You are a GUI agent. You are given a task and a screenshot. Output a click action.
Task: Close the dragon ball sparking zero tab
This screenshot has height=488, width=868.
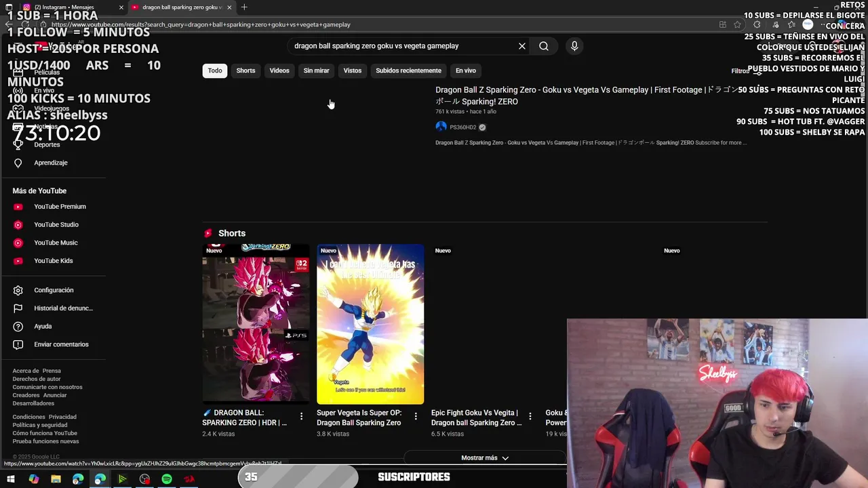[x=229, y=7]
